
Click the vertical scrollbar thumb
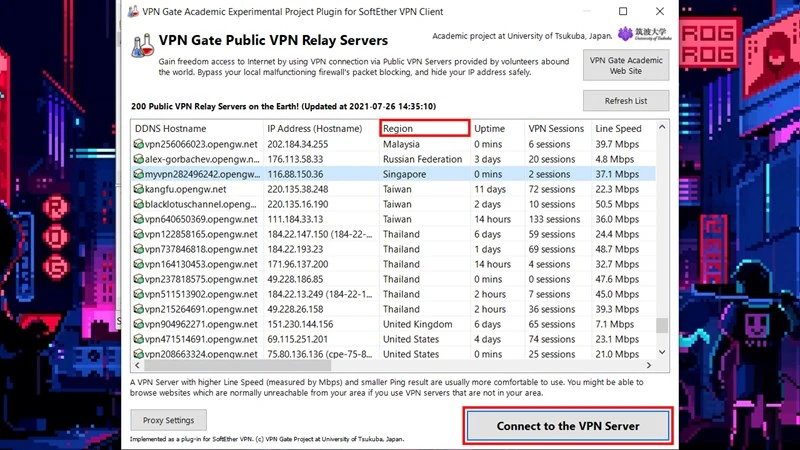click(662, 325)
